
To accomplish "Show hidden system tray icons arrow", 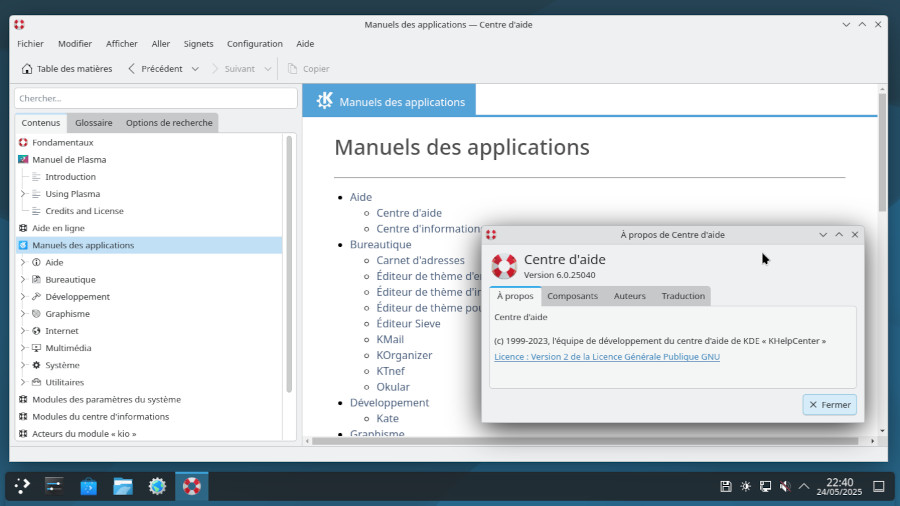I will [x=804, y=486].
